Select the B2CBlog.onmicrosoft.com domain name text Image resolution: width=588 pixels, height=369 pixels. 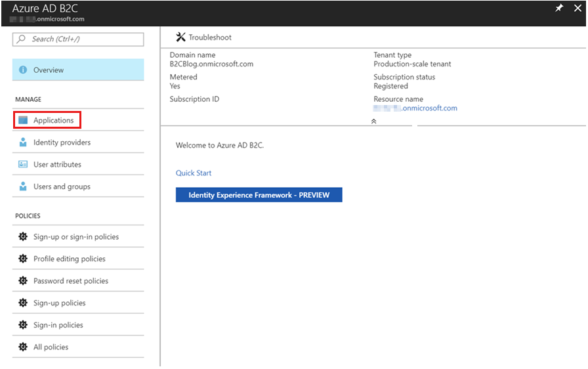tap(211, 64)
